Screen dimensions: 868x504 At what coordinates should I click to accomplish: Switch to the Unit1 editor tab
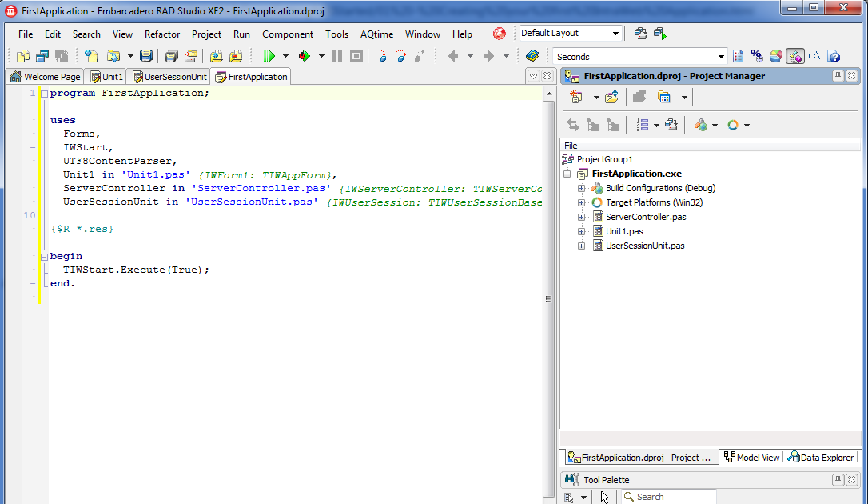click(x=107, y=77)
